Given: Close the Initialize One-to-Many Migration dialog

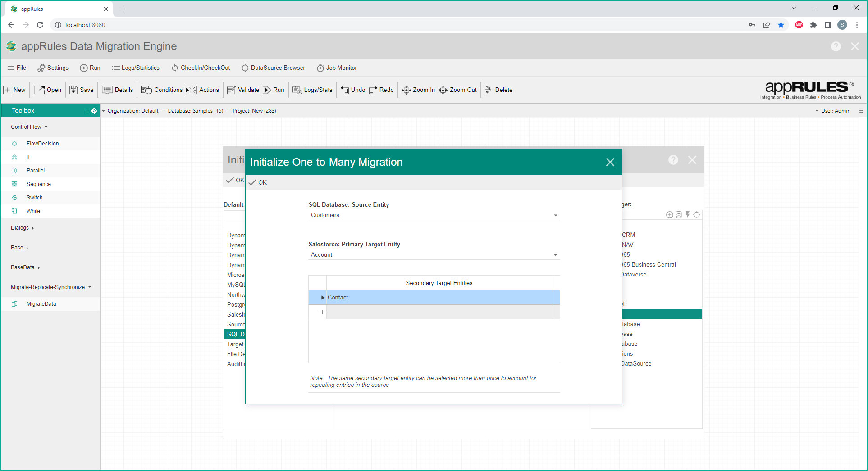Looking at the screenshot, I should pyautogui.click(x=610, y=162).
